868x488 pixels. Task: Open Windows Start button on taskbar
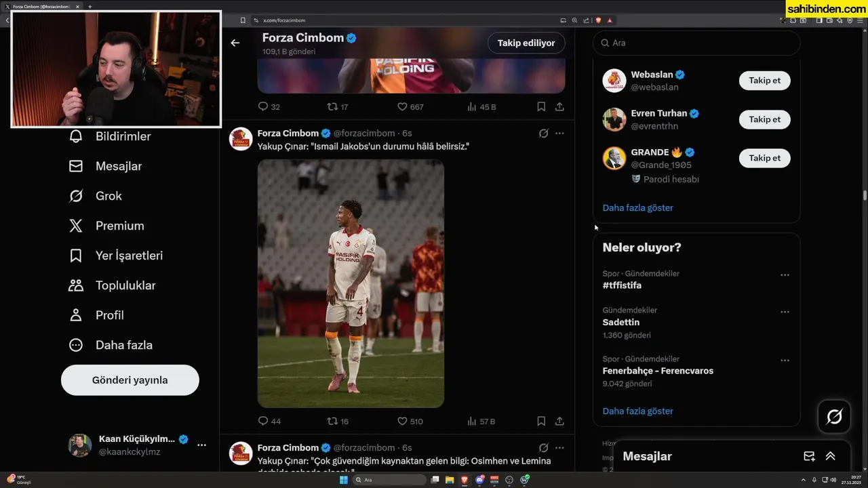[343, 480]
